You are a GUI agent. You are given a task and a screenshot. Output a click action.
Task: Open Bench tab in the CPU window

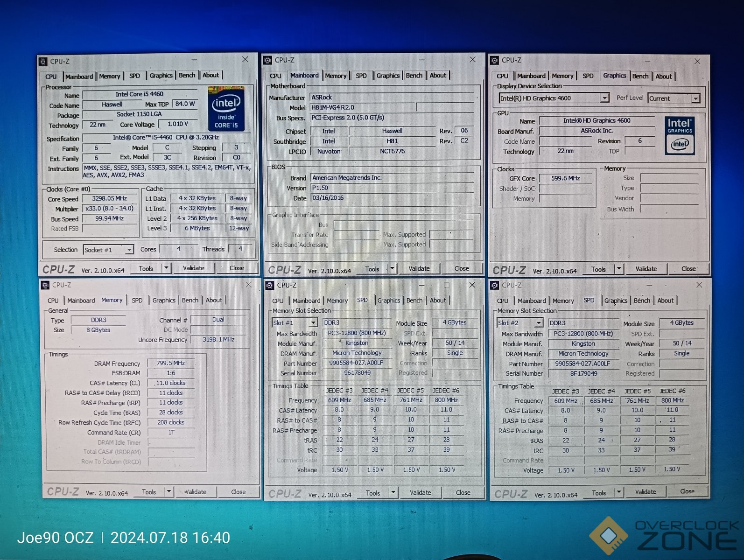click(x=187, y=75)
